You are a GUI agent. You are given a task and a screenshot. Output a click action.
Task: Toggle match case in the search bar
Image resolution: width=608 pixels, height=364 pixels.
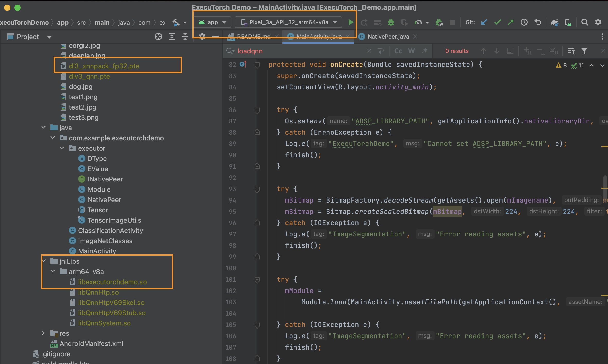pos(398,51)
